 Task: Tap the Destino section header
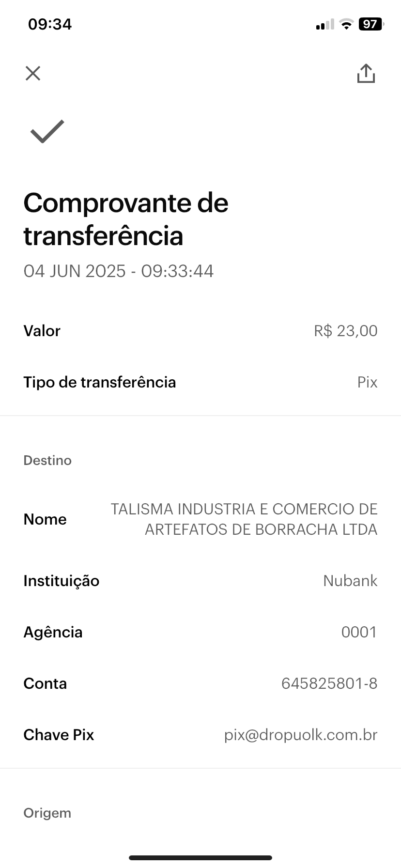[x=47, y=460]
